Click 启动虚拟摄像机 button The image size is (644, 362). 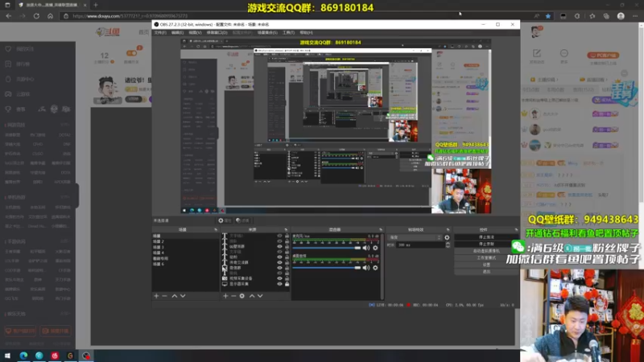tap(486, 251)
